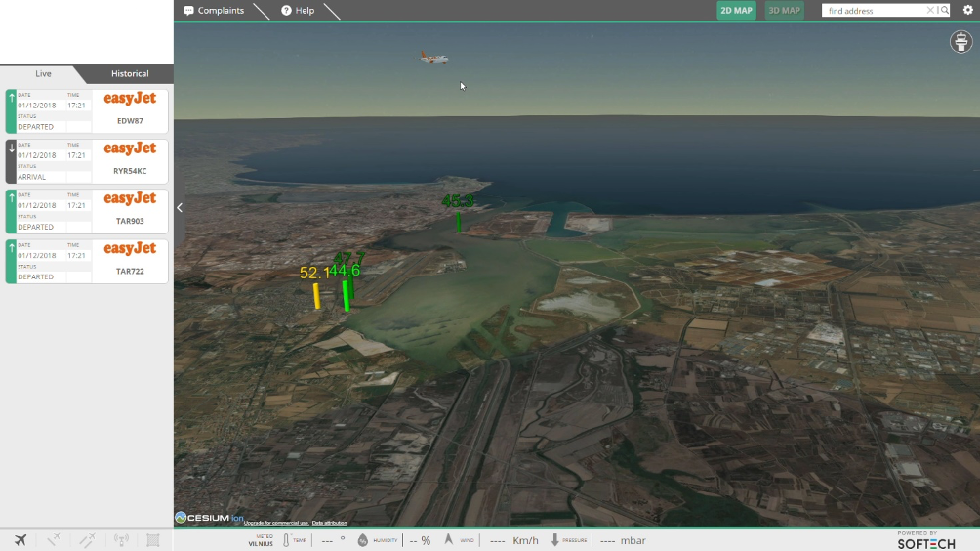Select the EDW87 departed flight card

[x=87, y=111]
